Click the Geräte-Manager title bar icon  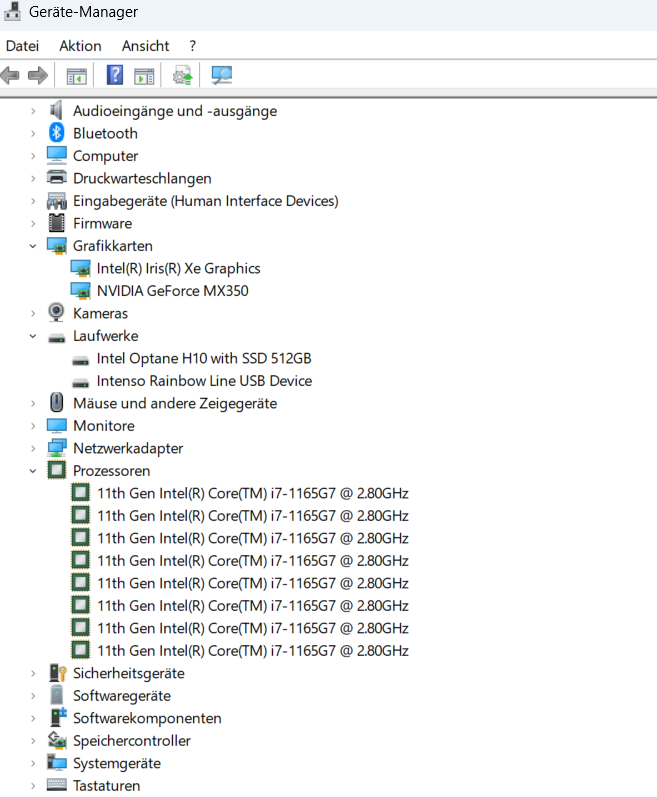[12, 12]
